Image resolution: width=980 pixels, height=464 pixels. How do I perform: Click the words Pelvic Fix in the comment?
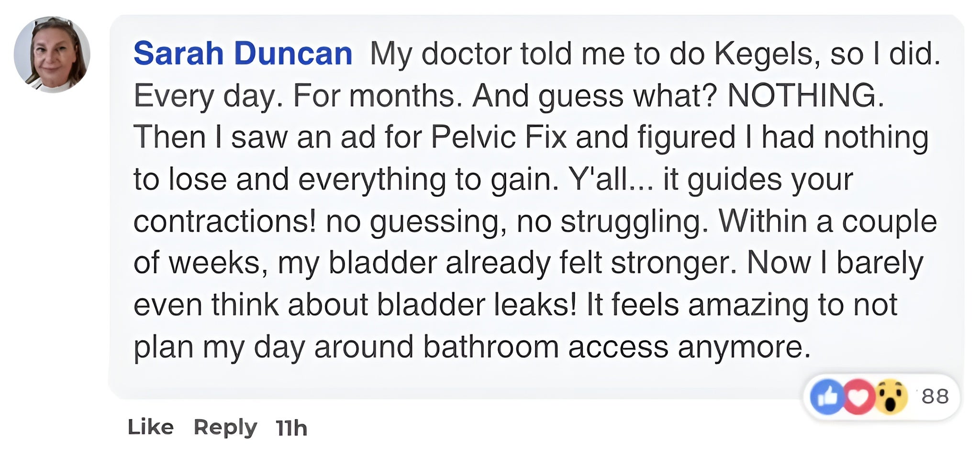pyautogui.click(x=498, y=137)
